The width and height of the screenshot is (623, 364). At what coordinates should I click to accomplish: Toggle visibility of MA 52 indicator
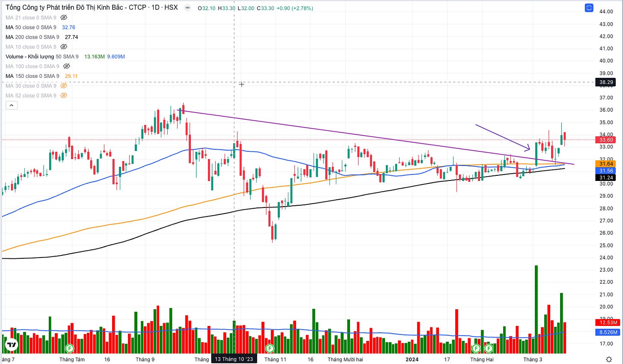point(64,95)
